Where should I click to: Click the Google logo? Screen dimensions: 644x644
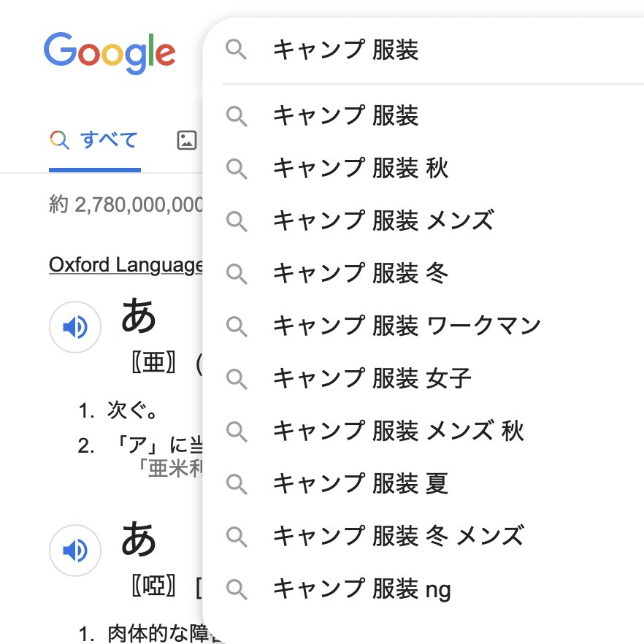[110, 53]
